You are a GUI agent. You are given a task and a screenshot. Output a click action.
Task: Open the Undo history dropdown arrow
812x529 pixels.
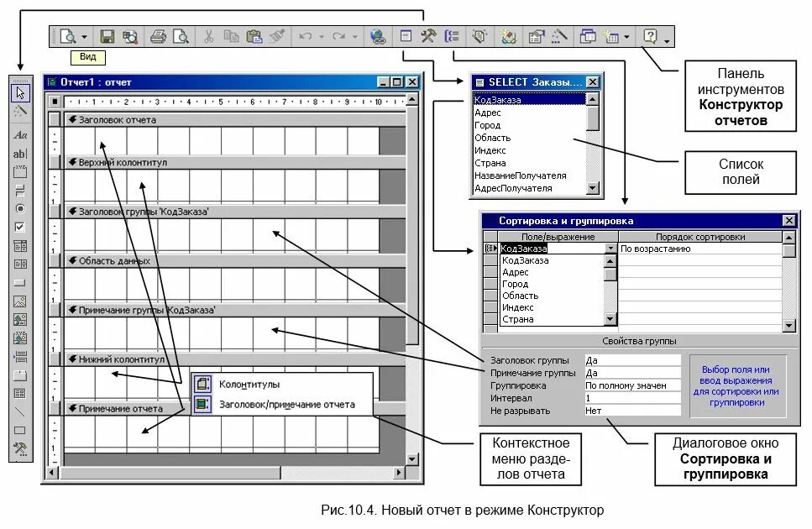pyautogui.click(x=322, y=37)
